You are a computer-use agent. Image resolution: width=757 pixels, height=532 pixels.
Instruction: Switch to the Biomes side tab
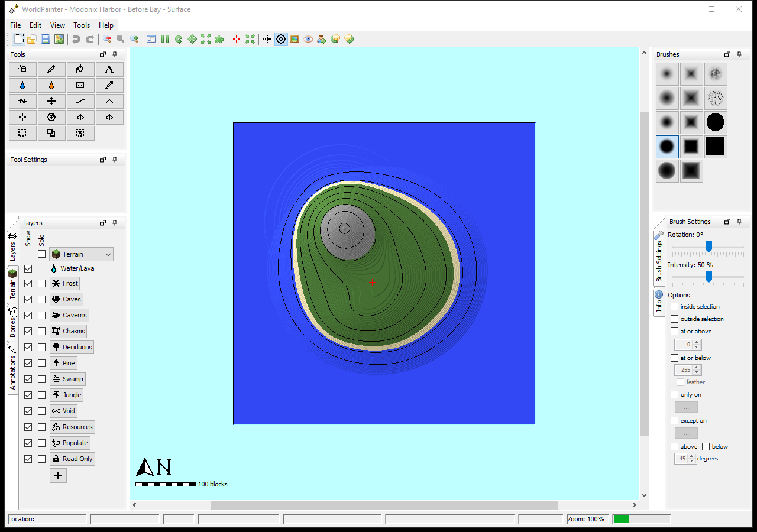(12, 323)
